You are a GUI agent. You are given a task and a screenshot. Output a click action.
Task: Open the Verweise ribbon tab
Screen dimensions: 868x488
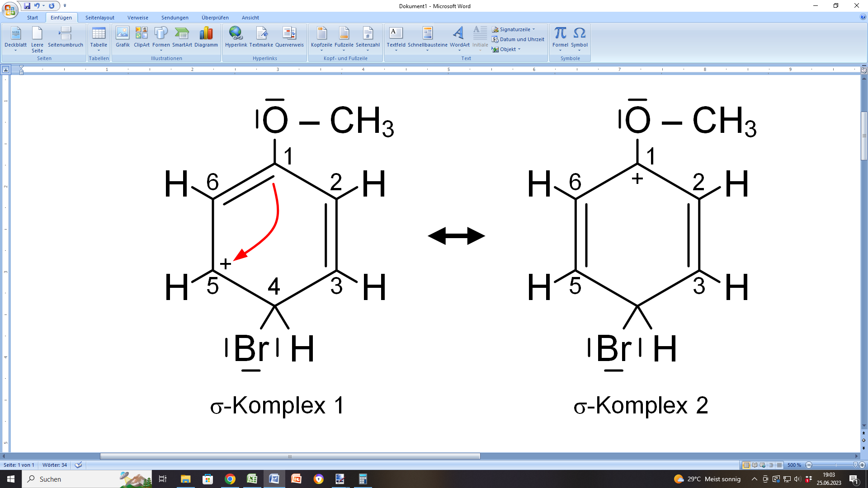click(x=138, y=18)
